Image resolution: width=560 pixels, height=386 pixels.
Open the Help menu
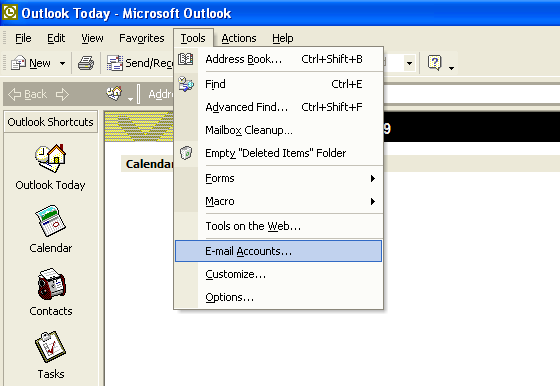coord(282,38)
